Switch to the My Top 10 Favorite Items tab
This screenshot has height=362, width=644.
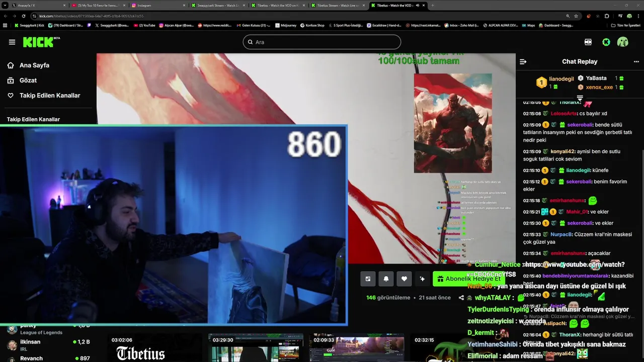click(98, 6)
